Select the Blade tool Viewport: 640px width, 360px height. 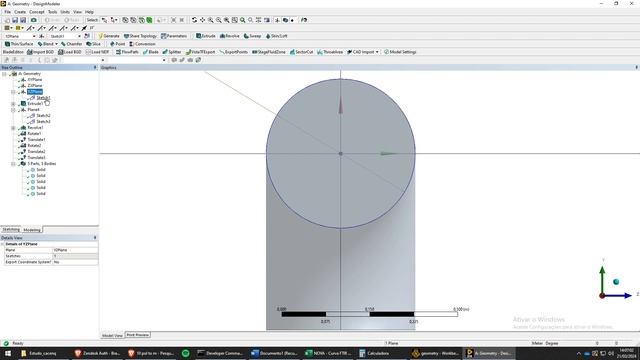[x=151, y=52]
